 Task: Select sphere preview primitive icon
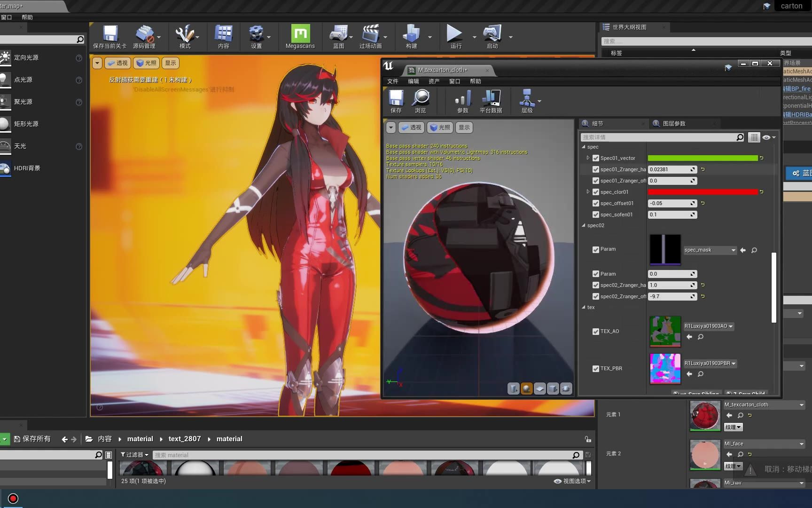pos(527,389)
